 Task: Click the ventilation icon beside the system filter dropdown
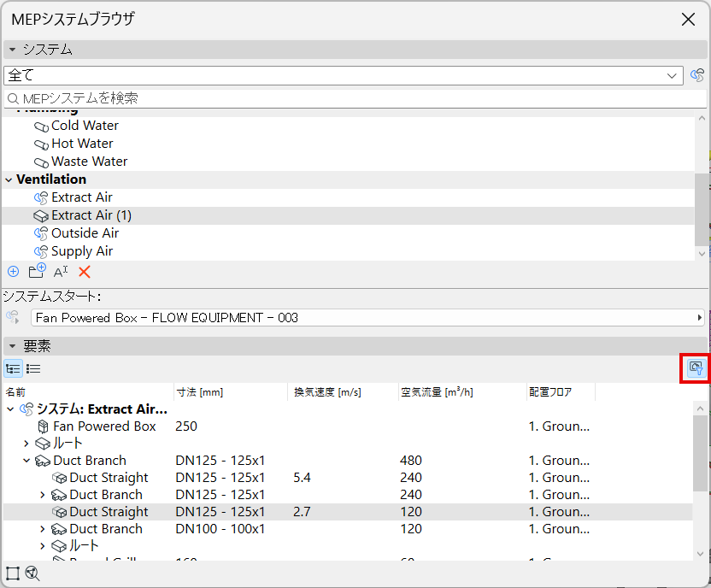(x=697, y=75)
